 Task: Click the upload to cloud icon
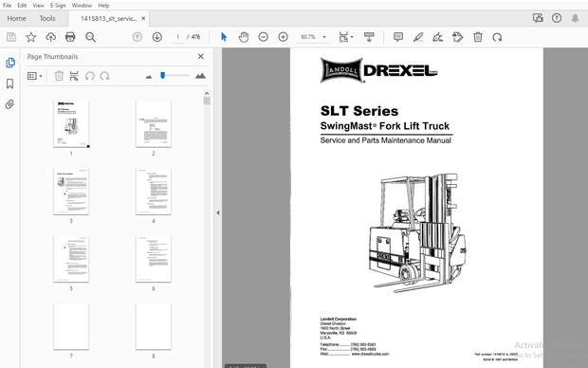(50, 37)
